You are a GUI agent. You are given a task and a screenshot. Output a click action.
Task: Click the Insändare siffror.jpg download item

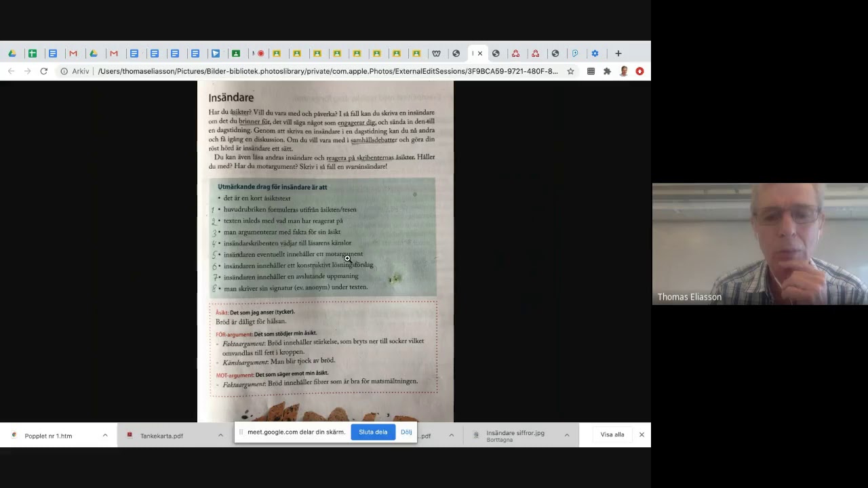click(x=515, y=436)
